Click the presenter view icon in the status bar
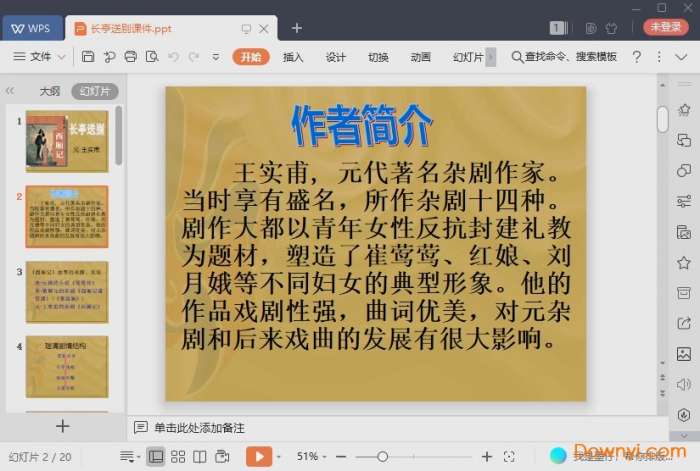 (x=222, y=456)
